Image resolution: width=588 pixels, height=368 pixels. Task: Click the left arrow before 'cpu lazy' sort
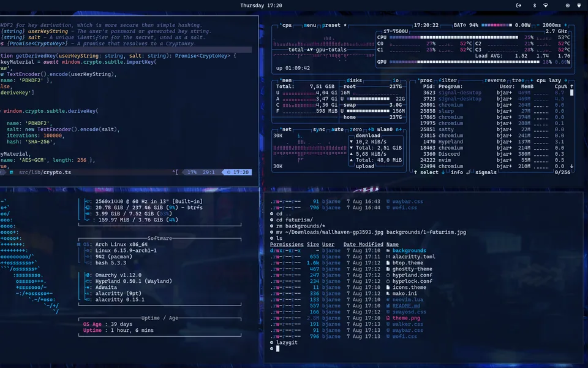coord(532,80)
